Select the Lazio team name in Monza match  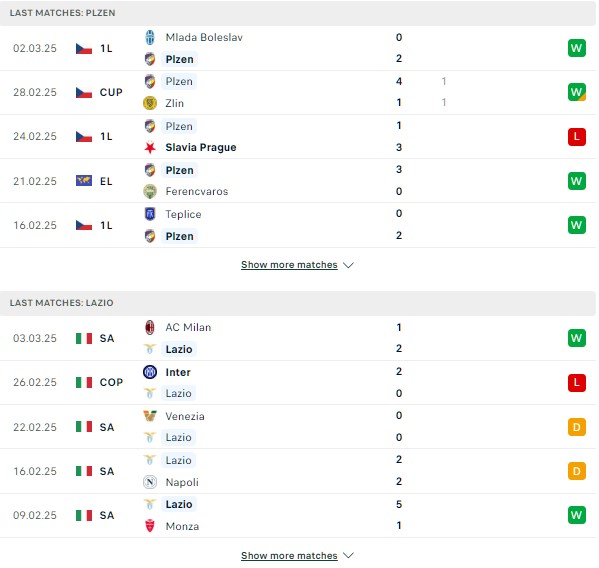[179, 504]
